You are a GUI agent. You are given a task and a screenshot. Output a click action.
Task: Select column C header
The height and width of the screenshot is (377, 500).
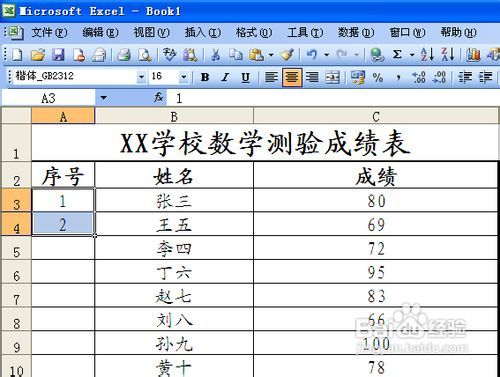click(x=376, y=116)
